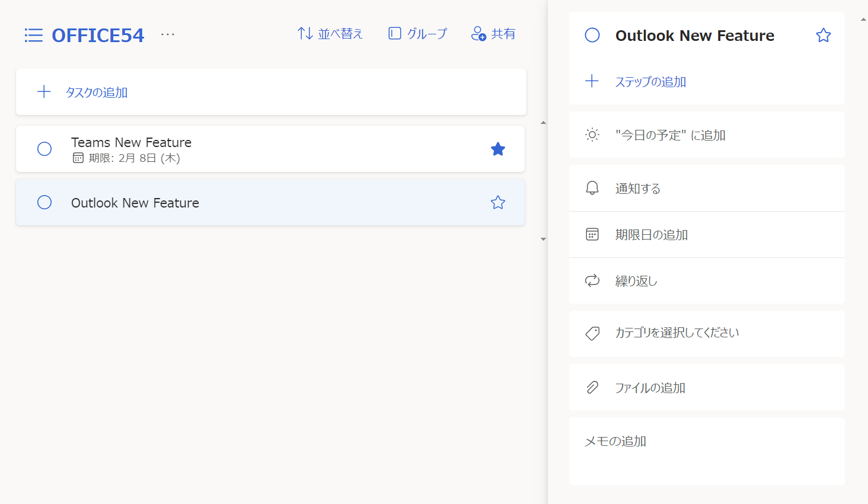Click the due date calendar icon under Teams task

[x=78, y=158]
